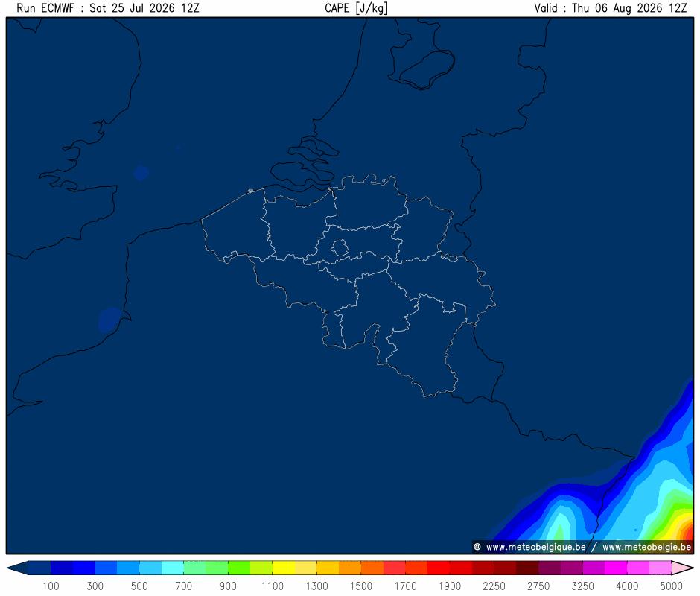This screenshot has width=700, height=596.
Task: Click the green 900 colorbar segment
Action: (x=217, y=568)
